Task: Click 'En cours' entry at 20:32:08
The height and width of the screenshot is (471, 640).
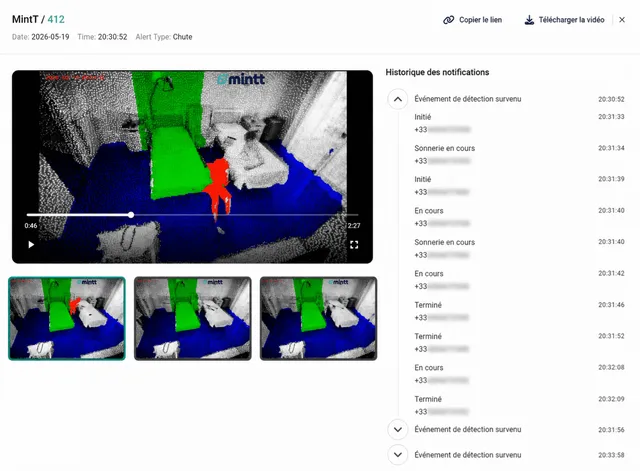Action: (429, 367)
